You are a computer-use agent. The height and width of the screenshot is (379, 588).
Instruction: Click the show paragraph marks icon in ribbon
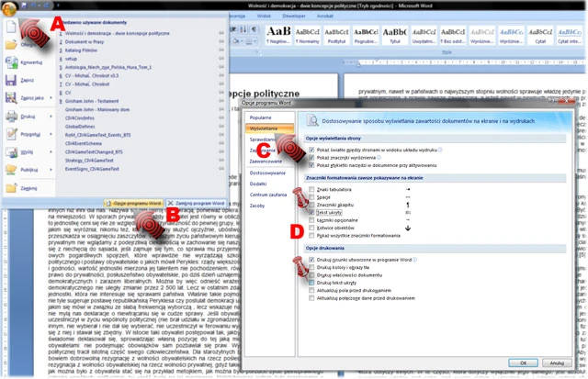254,29
